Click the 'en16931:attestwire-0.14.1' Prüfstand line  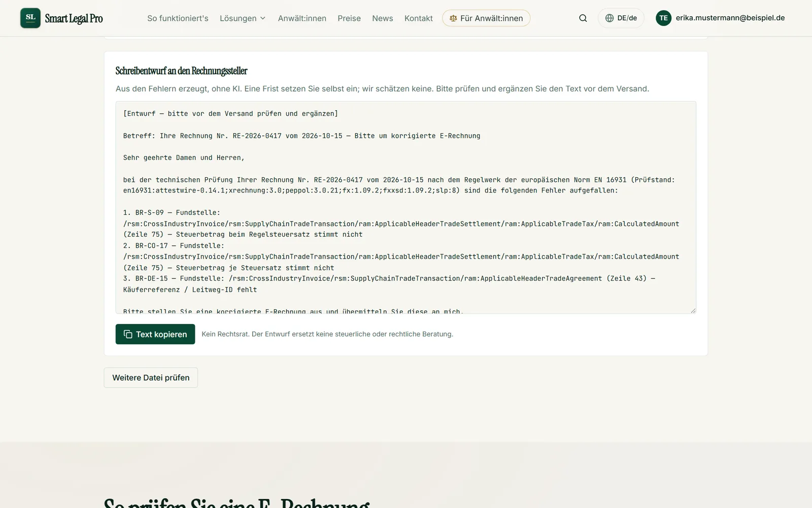click(370, 190)
